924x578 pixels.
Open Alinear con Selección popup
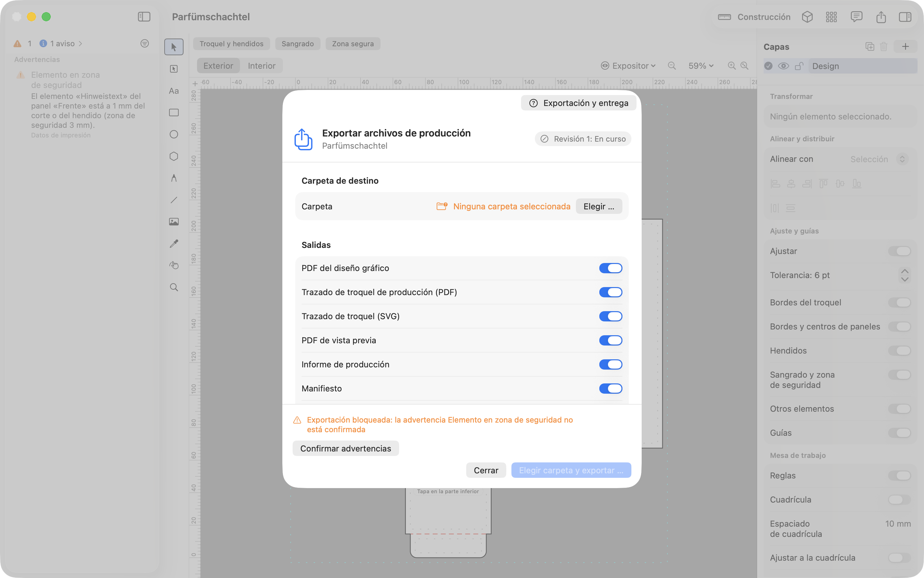coord(879,159)
